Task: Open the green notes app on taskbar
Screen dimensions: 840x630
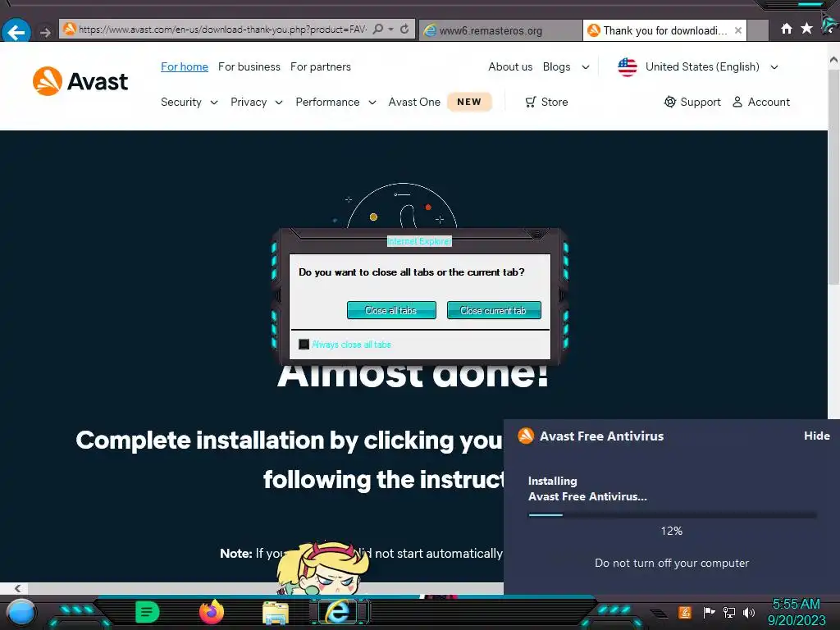Action: click(147, 612)
